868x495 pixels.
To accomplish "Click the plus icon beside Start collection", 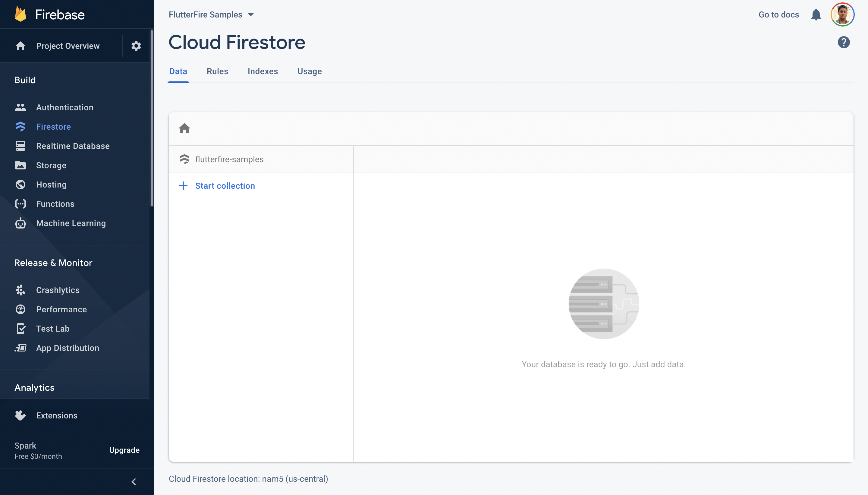I will 183,186.
